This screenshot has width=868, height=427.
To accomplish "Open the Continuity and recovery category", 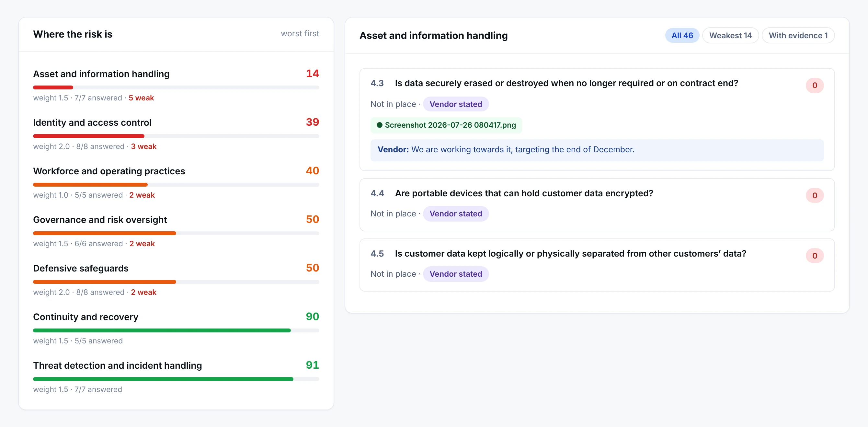I will [176, 328].
